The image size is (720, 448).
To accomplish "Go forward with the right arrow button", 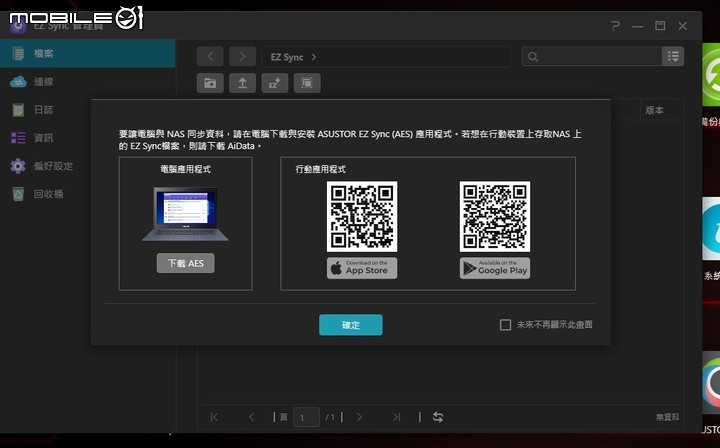I will tap(242, 56).
